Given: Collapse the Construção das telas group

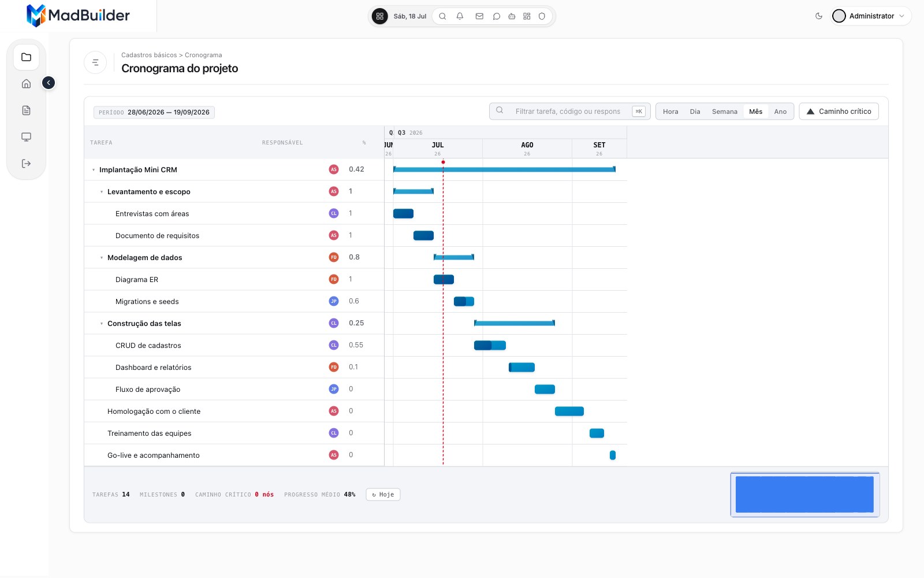Looking at the screenshot, I should (102, 324).
